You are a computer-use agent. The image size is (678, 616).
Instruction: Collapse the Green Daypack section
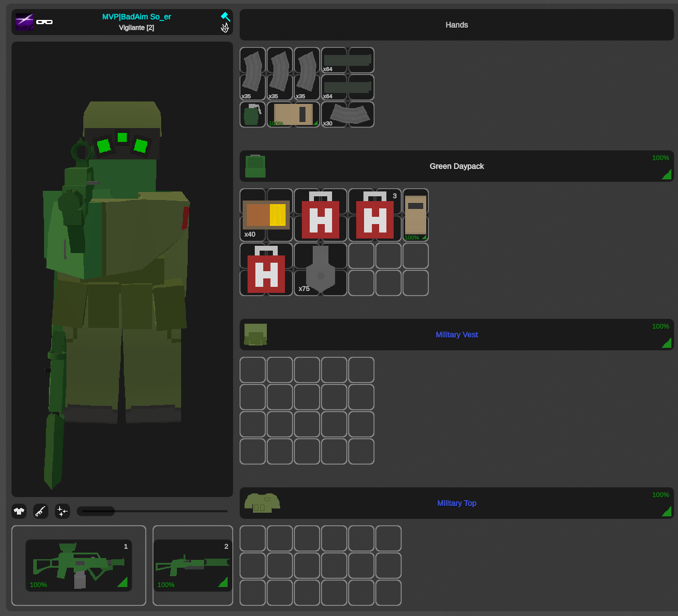456,166
